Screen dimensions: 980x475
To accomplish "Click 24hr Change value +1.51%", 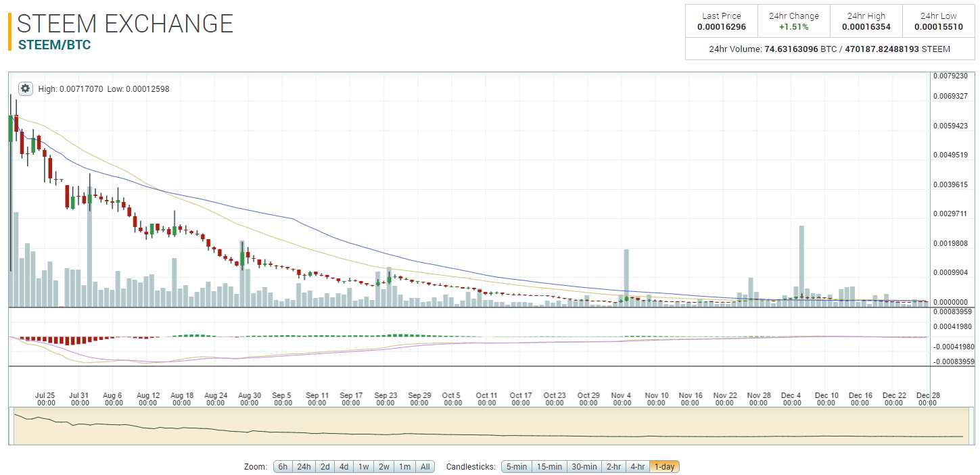I will coord(794,27).
